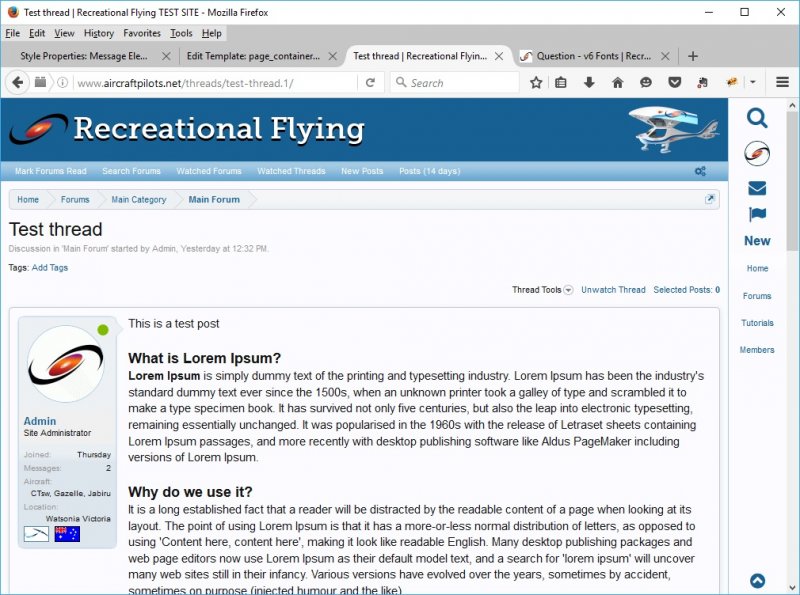
Task: Open the History menu
Action: point(99,33)
